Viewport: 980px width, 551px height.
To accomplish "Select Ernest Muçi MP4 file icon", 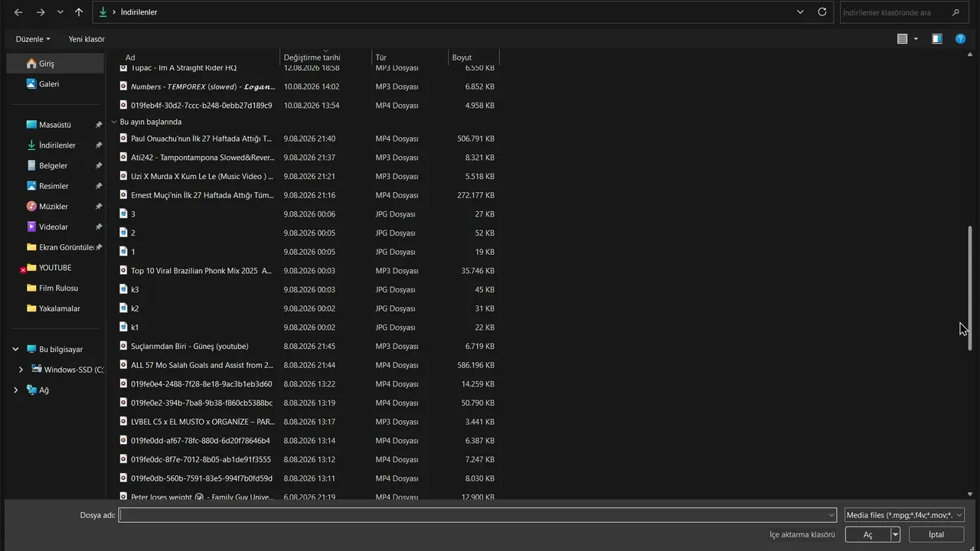I will point(123,195).
